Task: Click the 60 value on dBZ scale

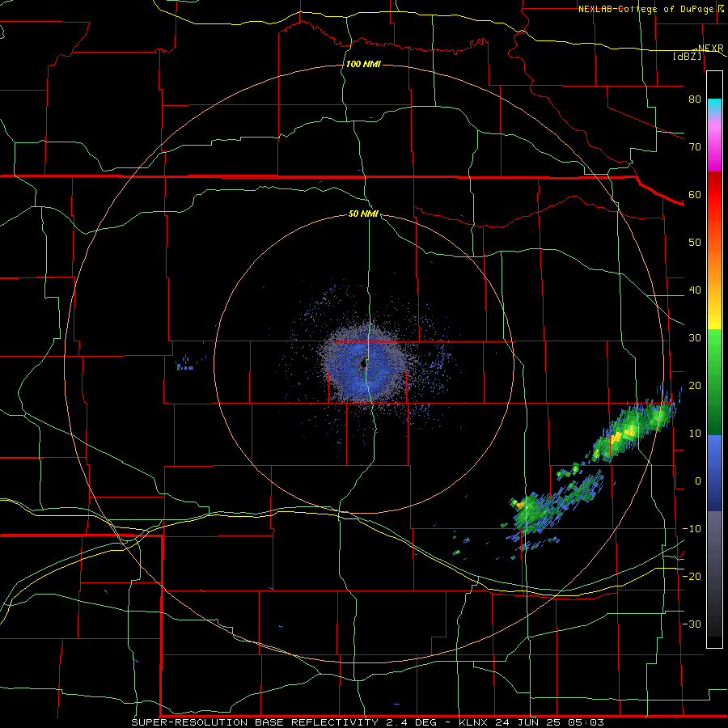Action: click(695, 194)
